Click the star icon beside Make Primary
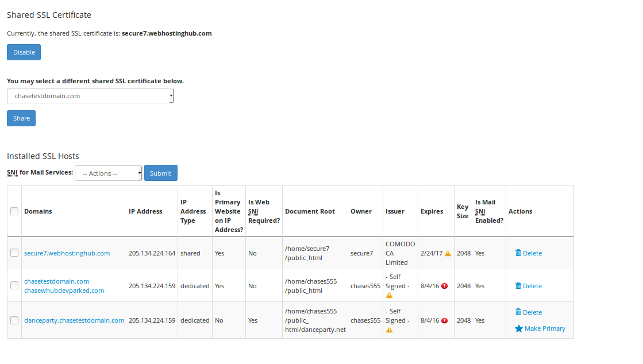This screenshot has width=643, height=364. point(518,329)
